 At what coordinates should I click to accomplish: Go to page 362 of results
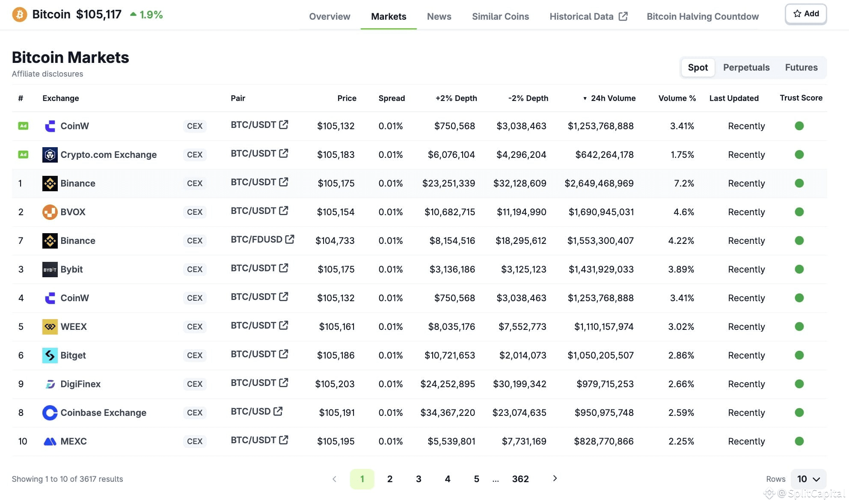(520, 479)
